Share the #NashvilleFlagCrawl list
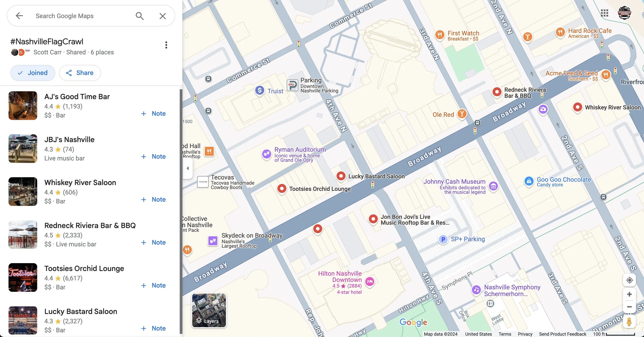 [x=80, y=73]
